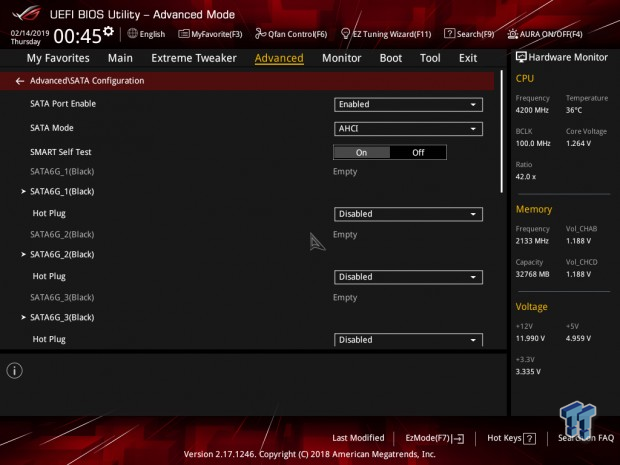This screenshot has width=620, height=465.
Task: Click the +3.3V value 3.335 V
Action: pos(528,371)
